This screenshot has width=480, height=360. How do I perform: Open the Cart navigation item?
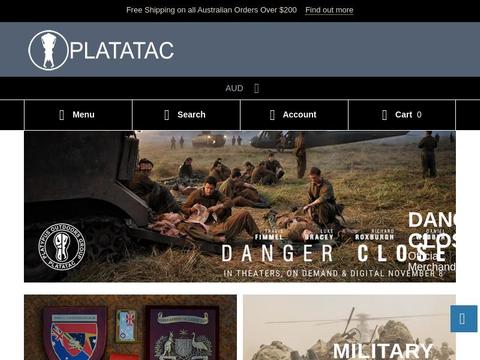coord(402,115)
